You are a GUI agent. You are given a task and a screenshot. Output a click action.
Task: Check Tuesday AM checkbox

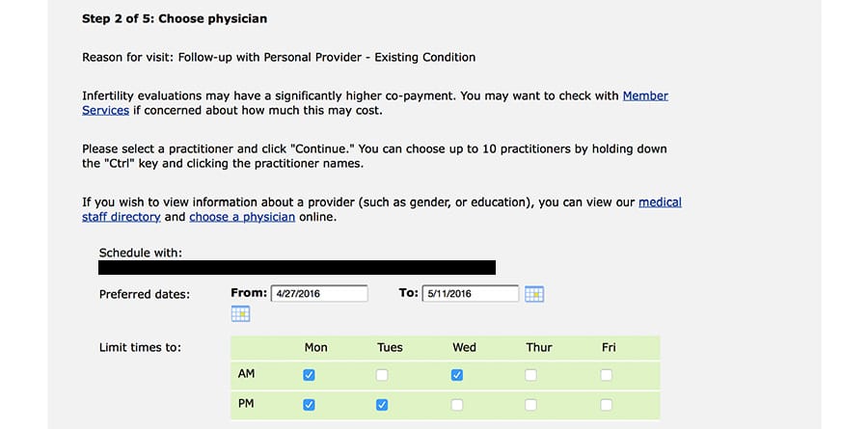[382, 375]
